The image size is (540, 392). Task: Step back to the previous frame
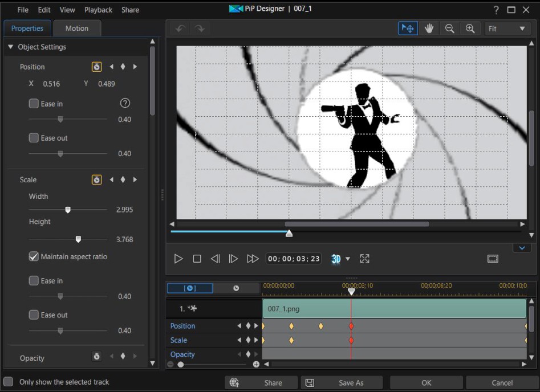click(x=215, y=259)
